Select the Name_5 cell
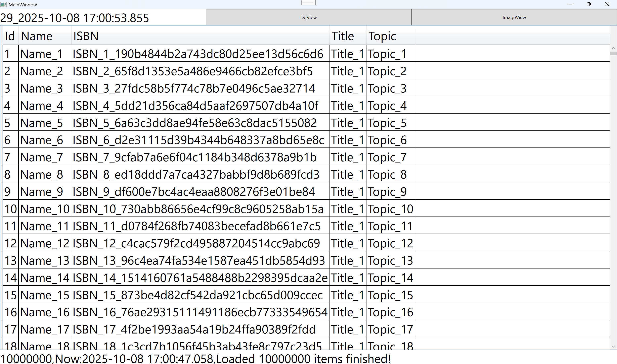Viewport: 617px width, 364px height. pyautogui.click(x=45, y=123)
